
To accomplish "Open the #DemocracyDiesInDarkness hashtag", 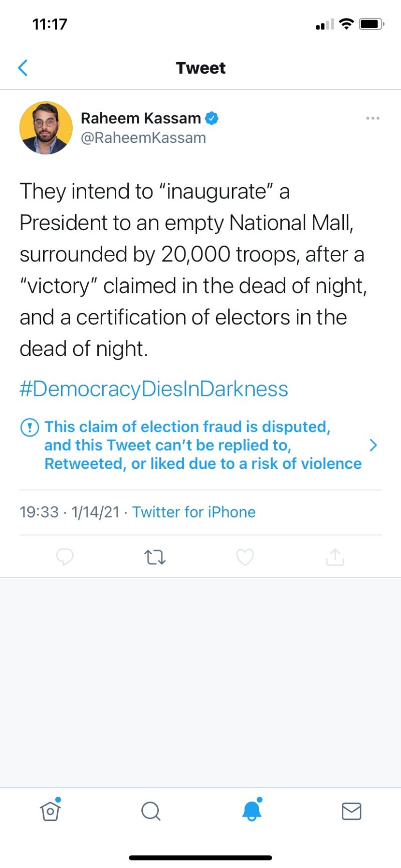I will click(x=154, y=389).
